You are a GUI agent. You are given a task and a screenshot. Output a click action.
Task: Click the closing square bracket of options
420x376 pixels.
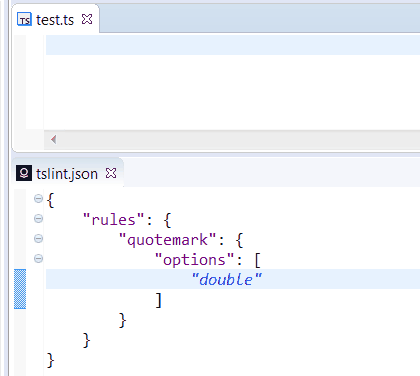[x=159, y=300]
